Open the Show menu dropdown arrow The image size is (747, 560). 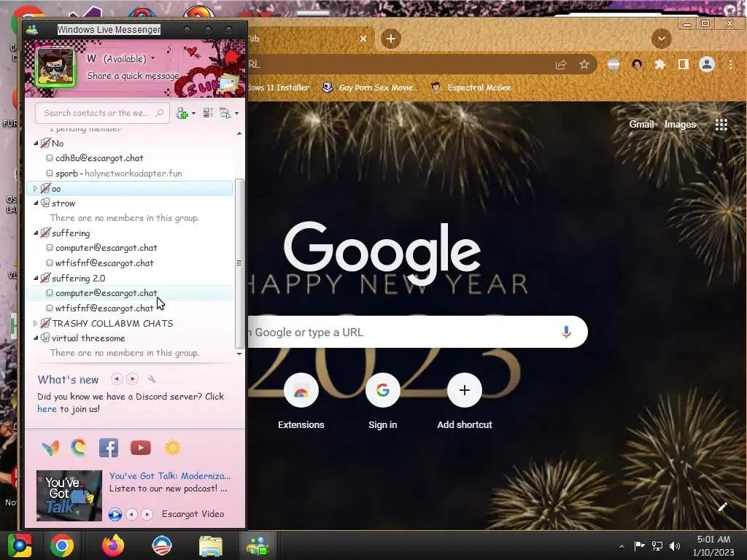tap(237, 113)
